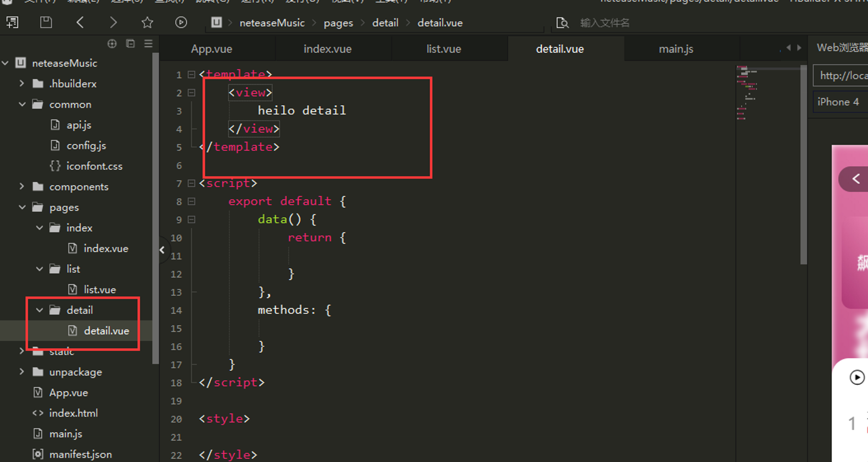Click the file explorer vertical scrollbar
The image size is (868, 462).
coord(155,209)
